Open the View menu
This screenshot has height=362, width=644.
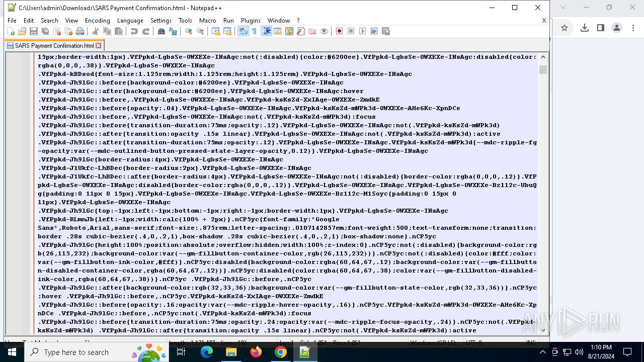pyautogui.click(x=71, y=21)
